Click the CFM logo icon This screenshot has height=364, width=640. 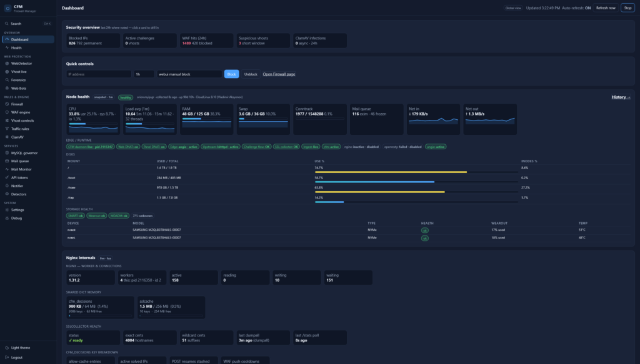point(7,8)
